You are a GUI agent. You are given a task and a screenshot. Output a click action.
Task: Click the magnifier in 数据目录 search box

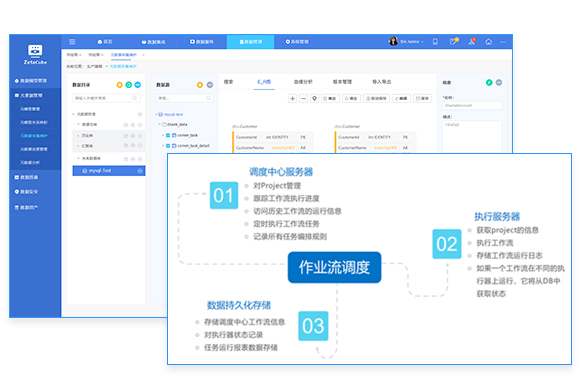pos(135,98)
